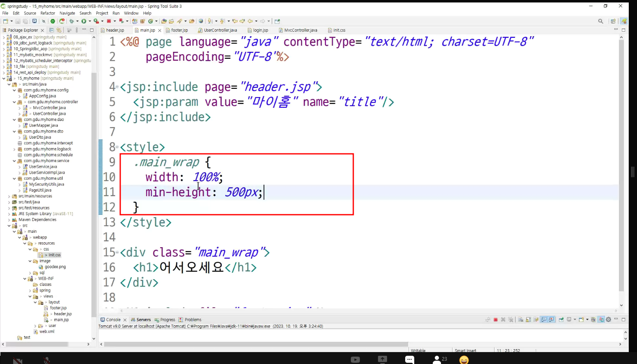This screenshot has height=364, width=637.
Task: Switch to the Servers view tab
Action: tap(141, 320)
